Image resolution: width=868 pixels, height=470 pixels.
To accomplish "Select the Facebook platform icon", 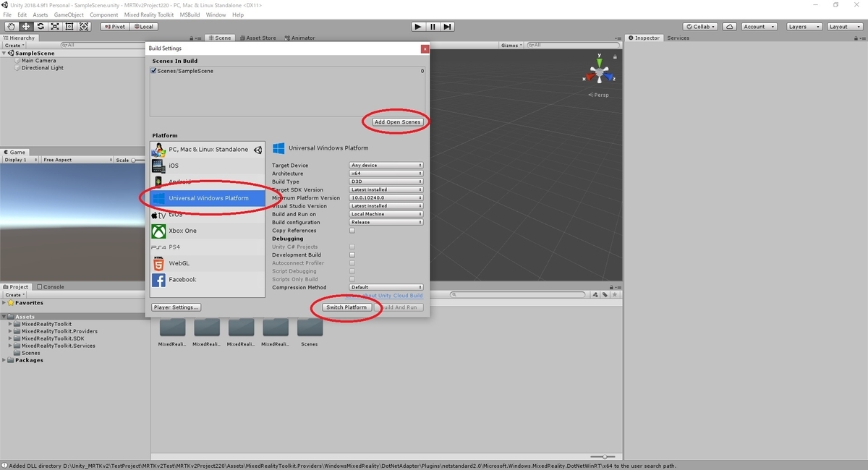I will pos(158,280).
